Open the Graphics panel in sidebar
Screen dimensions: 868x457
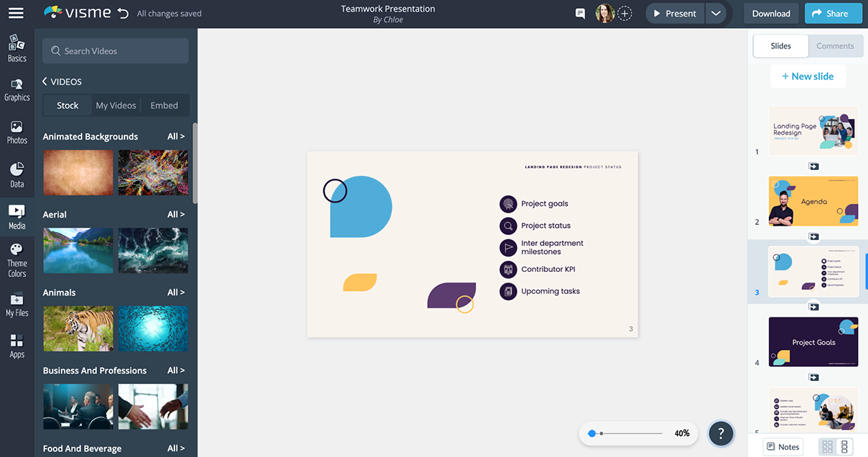[x=17, y=90]
